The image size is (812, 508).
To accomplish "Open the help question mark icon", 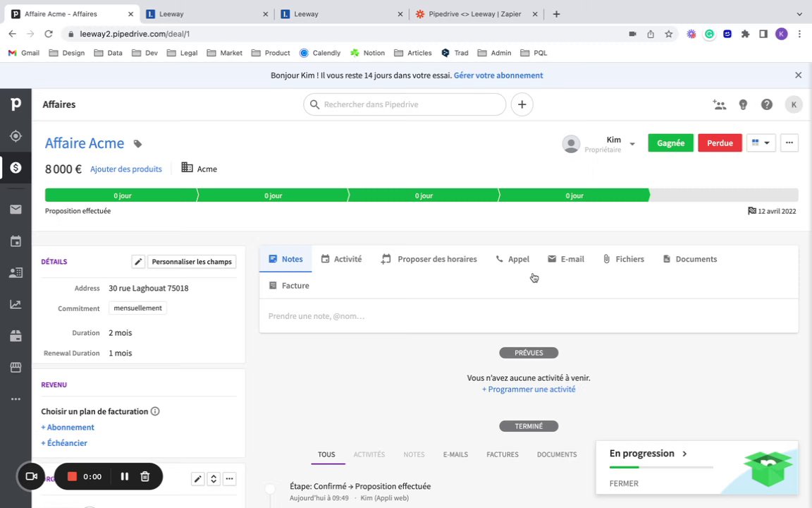I will (767, 104).
